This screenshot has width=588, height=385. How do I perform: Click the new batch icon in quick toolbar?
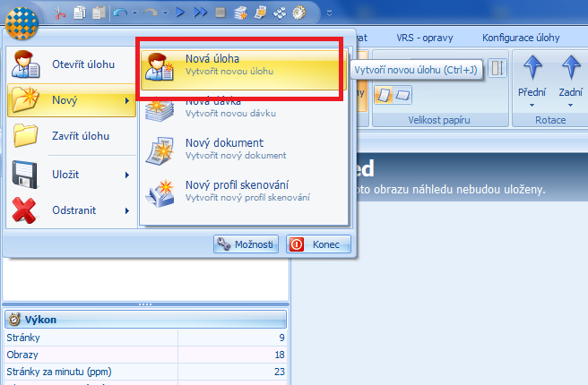[240, 13]
